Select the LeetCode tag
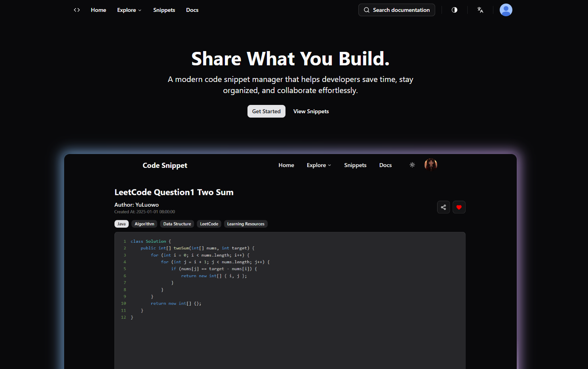Viewport: 588px width, 369px height. coord(209,224)
